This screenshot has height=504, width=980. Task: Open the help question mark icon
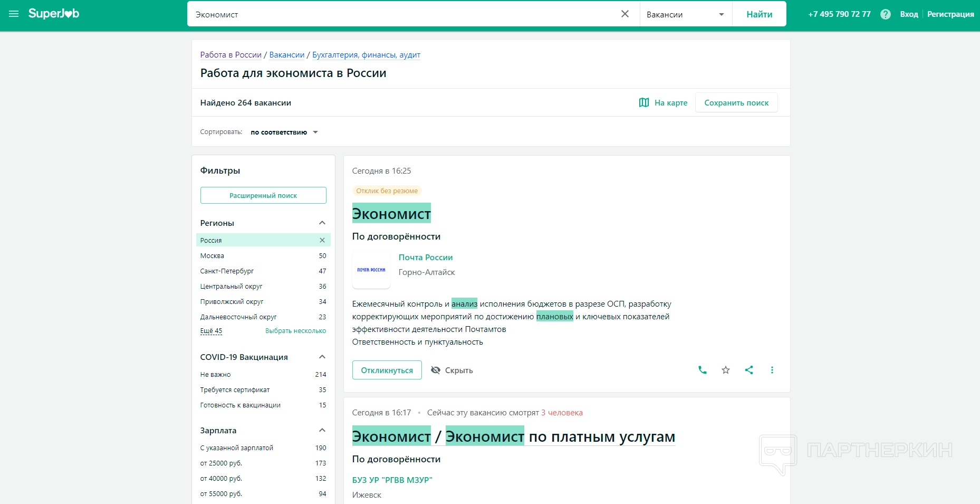(x=885, y=14)
